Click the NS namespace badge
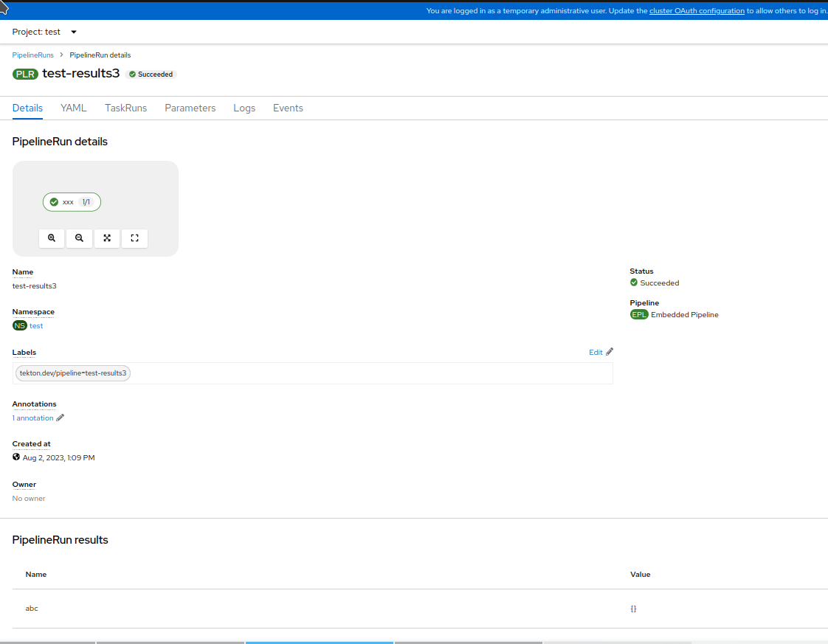The height and width of the screenshot is (644, 828). coord(19,326)
